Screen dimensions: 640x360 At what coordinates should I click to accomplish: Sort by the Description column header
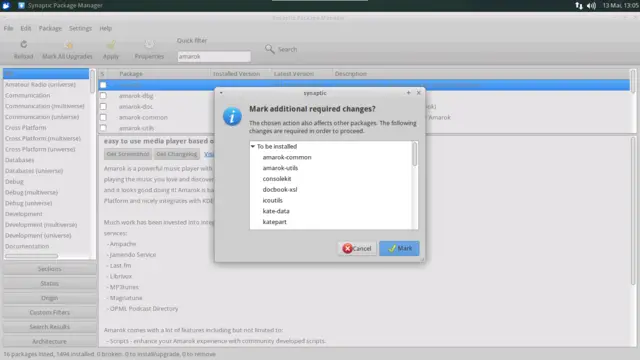pyautogui.click(x=481, y=74)
